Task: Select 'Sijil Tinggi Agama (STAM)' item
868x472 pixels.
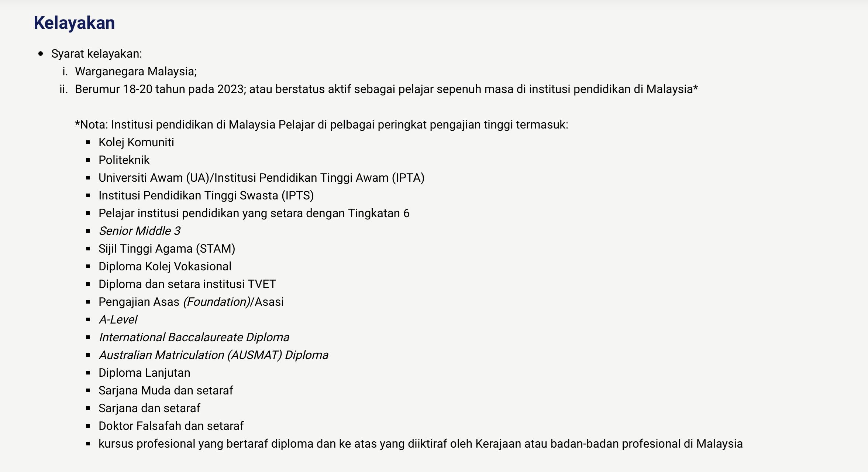Action: click(167, 249)
